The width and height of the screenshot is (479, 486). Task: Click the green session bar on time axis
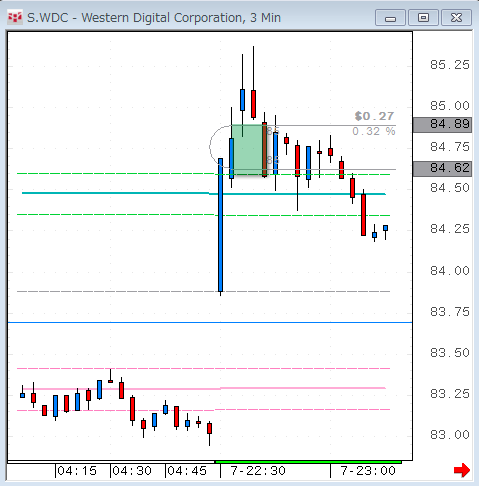[x=308, y=462]
